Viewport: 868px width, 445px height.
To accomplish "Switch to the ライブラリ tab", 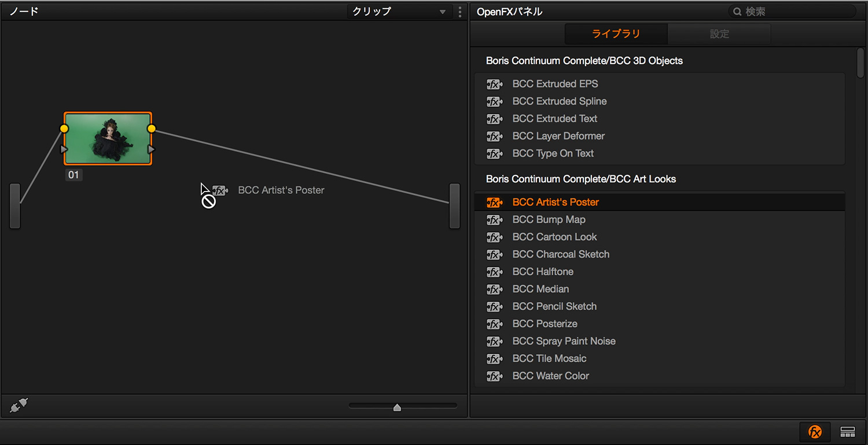I will 616,34.
